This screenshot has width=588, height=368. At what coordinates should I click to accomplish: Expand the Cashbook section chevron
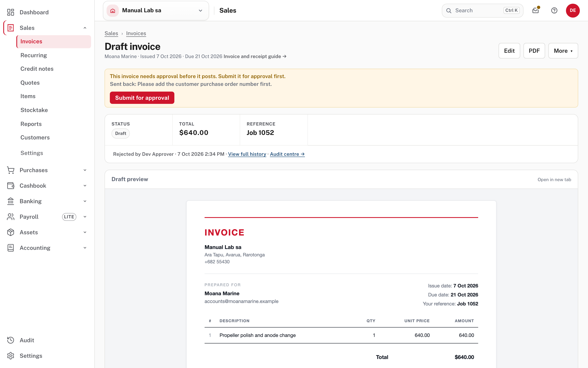click(x=85, y=186)
